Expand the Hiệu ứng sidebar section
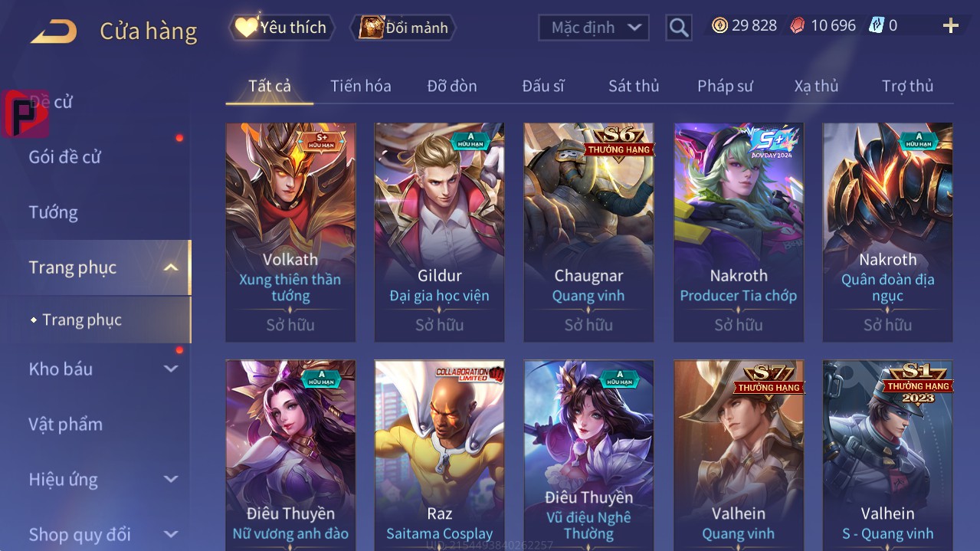The image size is (980, 551). pos(171,479)
